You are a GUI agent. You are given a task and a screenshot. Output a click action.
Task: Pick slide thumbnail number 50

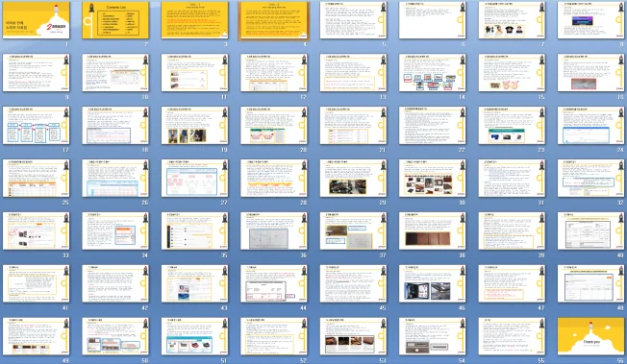115,336
